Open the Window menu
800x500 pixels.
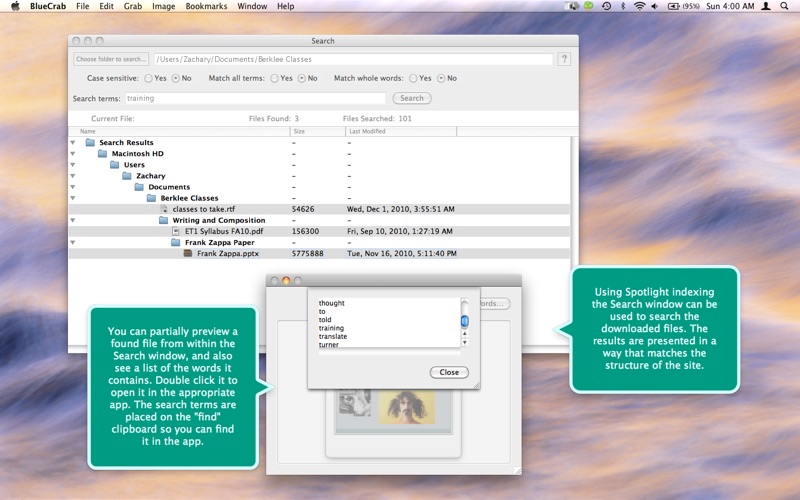coord(252,6)
